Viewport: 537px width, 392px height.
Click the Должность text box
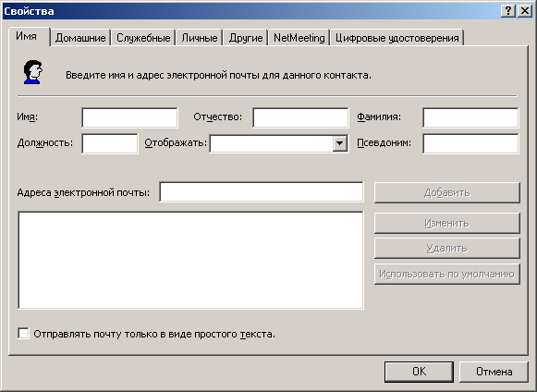pyautogui.click(x=110, y=143)
